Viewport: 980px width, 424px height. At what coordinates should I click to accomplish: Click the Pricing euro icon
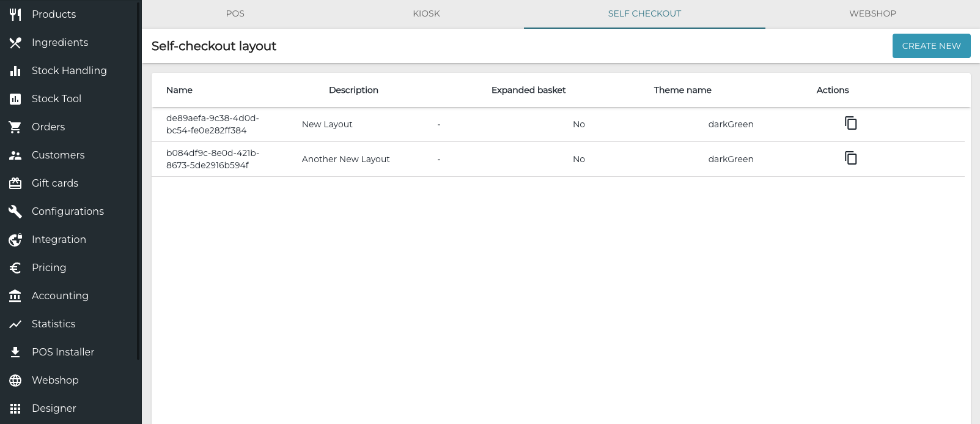pyautogui.click(x=15, y=267)
